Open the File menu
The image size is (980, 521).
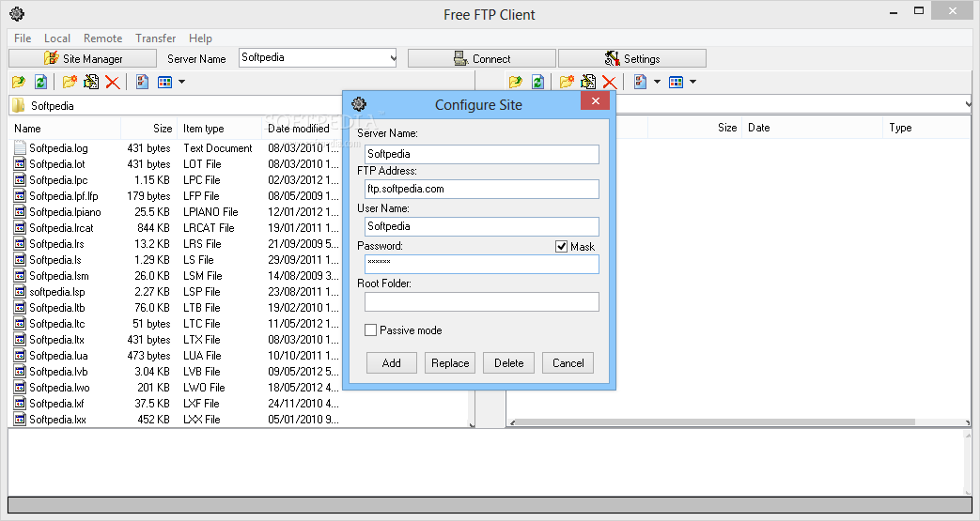click(23, 38)
